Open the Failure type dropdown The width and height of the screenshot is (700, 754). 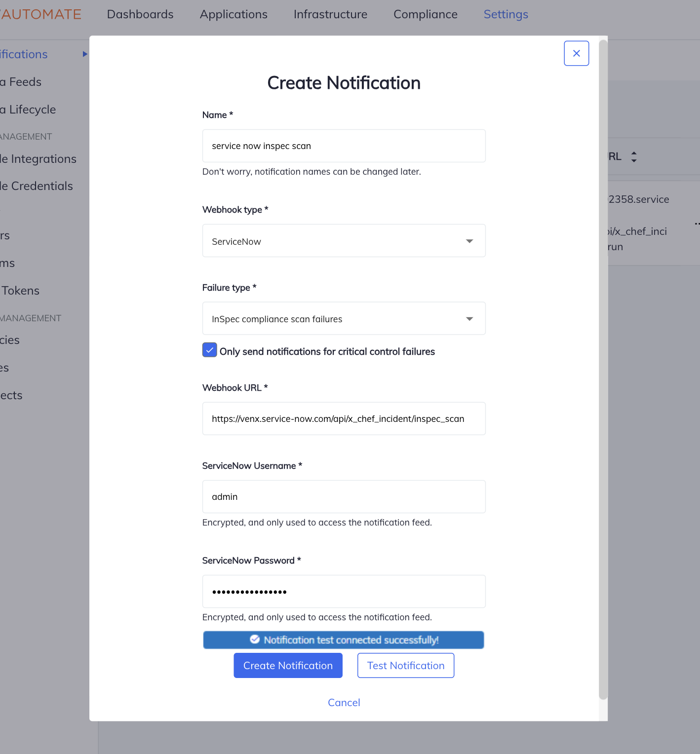click(x=469, y=318)
